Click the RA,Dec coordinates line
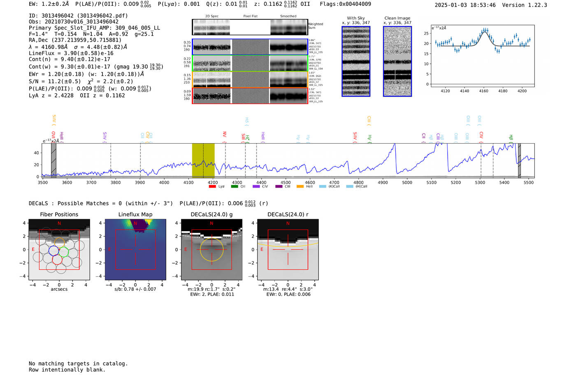Image resolution: width=576 pixels, height=392 pixels. 75,40
